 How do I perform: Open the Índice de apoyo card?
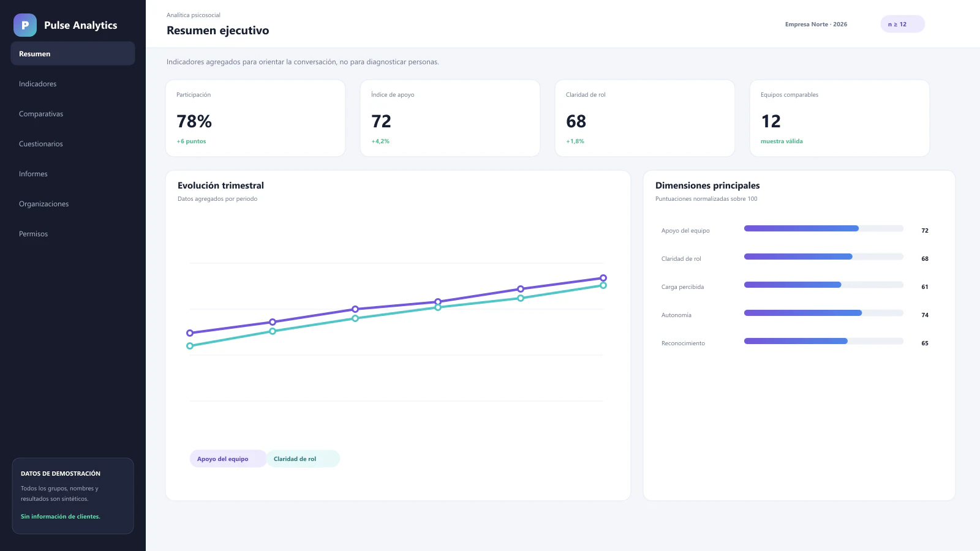[450, 118]
